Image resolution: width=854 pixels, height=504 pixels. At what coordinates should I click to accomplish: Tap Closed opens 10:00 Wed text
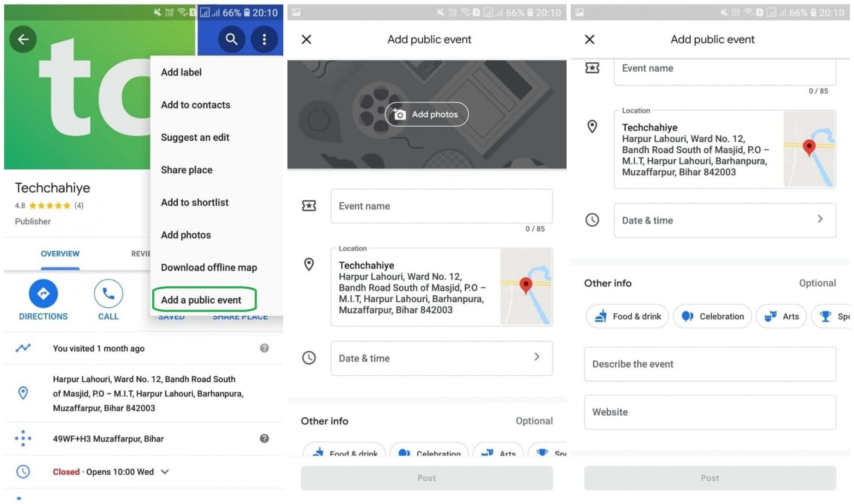(103, 472)
